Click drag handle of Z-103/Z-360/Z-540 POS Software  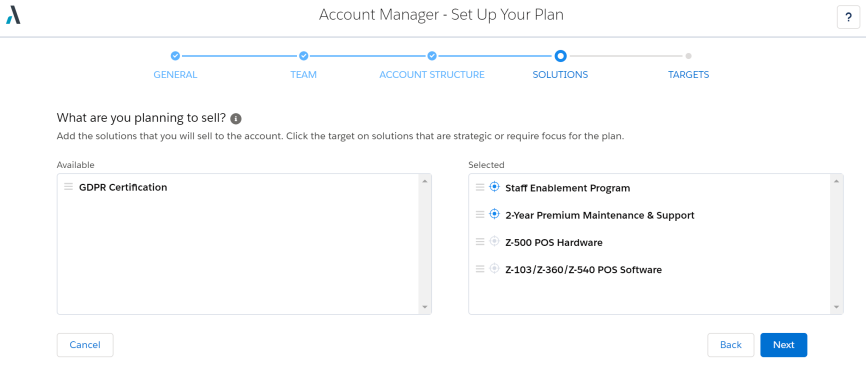[480, 269]
